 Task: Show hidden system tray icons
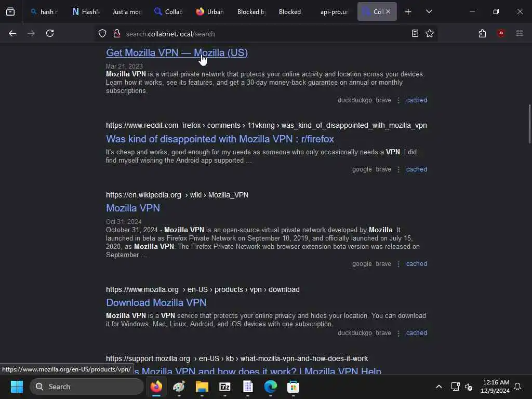(x=438, y=387)
